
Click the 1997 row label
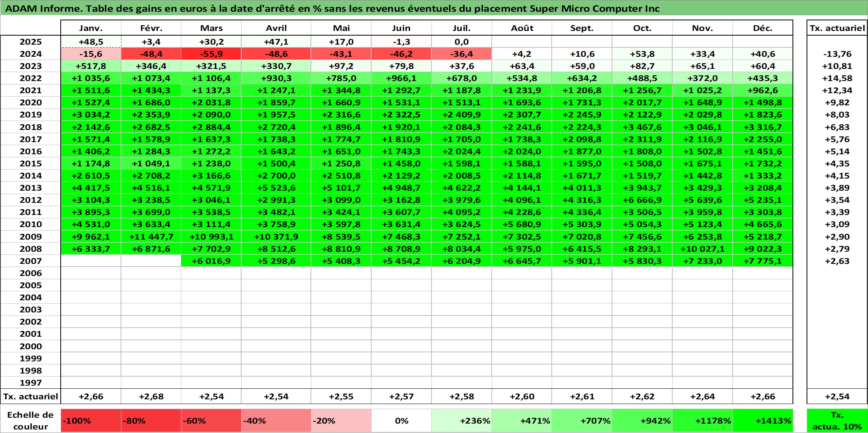tap(31, 383)
